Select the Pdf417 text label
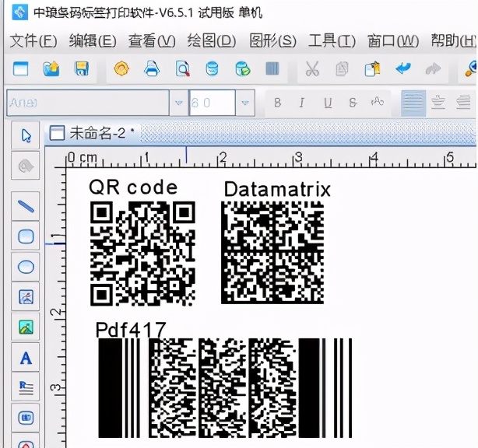Image resolution: width=478 pixels, height=448 pixels. (131, 330)
